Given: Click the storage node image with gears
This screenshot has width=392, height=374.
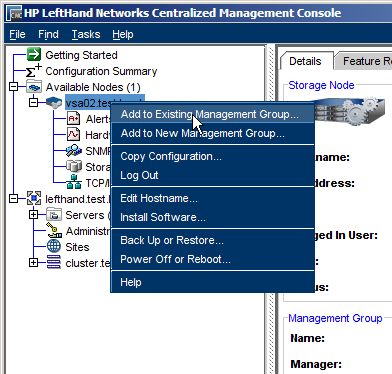Looking at the screenshot, I should (350, 112).
